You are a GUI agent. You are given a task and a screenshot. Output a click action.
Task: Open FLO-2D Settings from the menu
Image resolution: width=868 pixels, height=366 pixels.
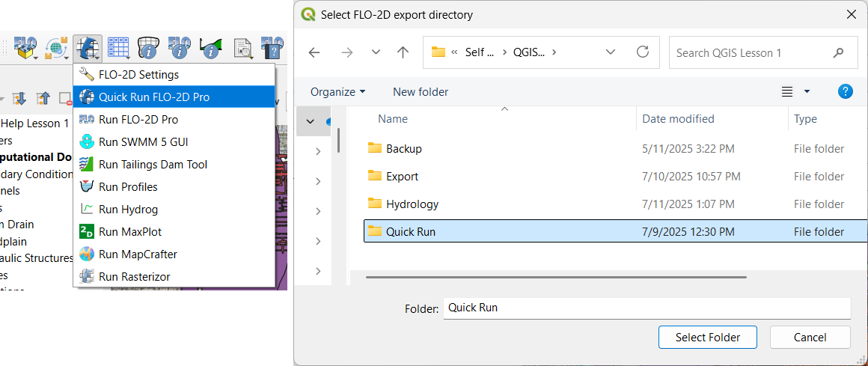point(138,75)
